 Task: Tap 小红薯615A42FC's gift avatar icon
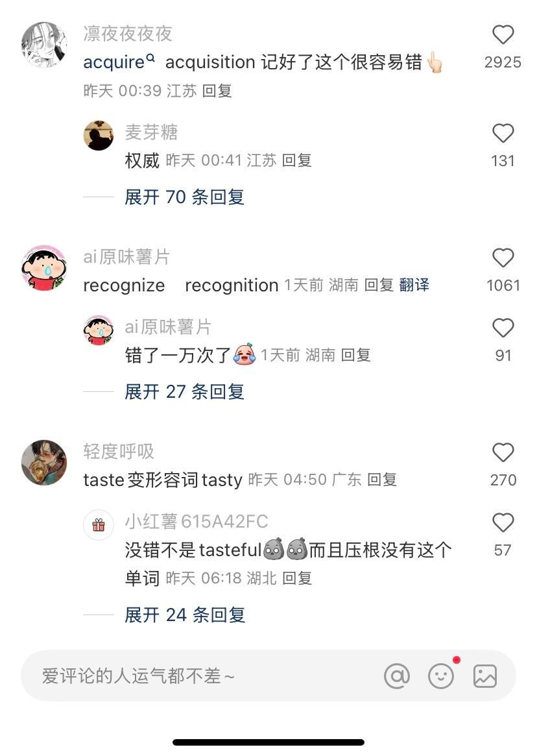99,524
